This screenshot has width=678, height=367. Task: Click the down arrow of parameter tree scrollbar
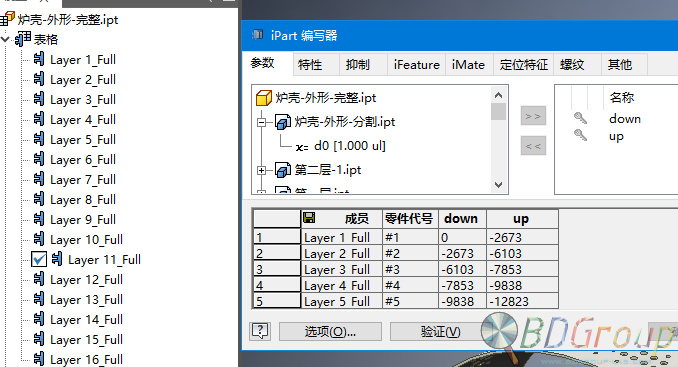click(498, 185)
